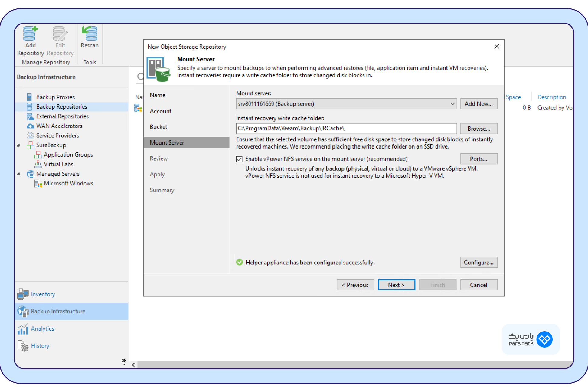588x392 pixels.
Task: Click the '0 B' space cell
Action: click(x=527, y=108)
